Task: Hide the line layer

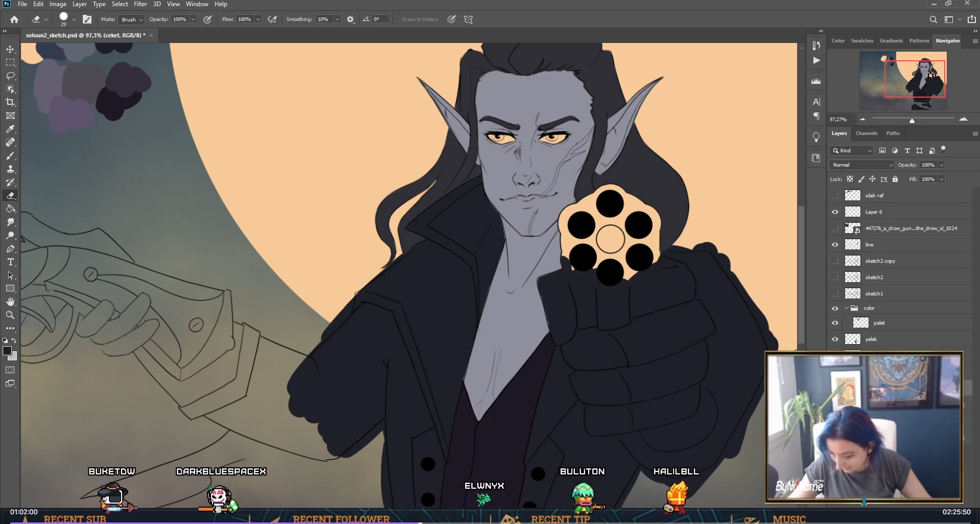Action: point(835,244)
